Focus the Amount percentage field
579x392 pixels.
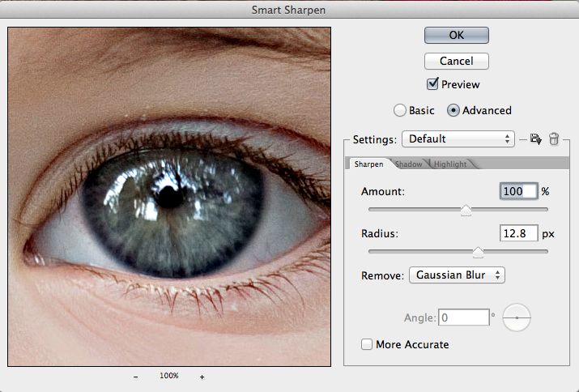pyautogui.click(x=518, y=191)
